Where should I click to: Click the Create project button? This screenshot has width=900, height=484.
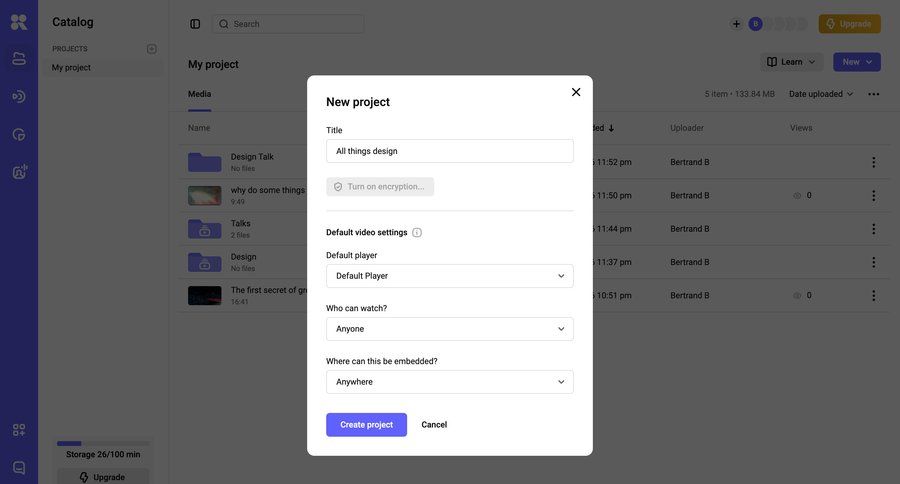click(x=366, y=425)
